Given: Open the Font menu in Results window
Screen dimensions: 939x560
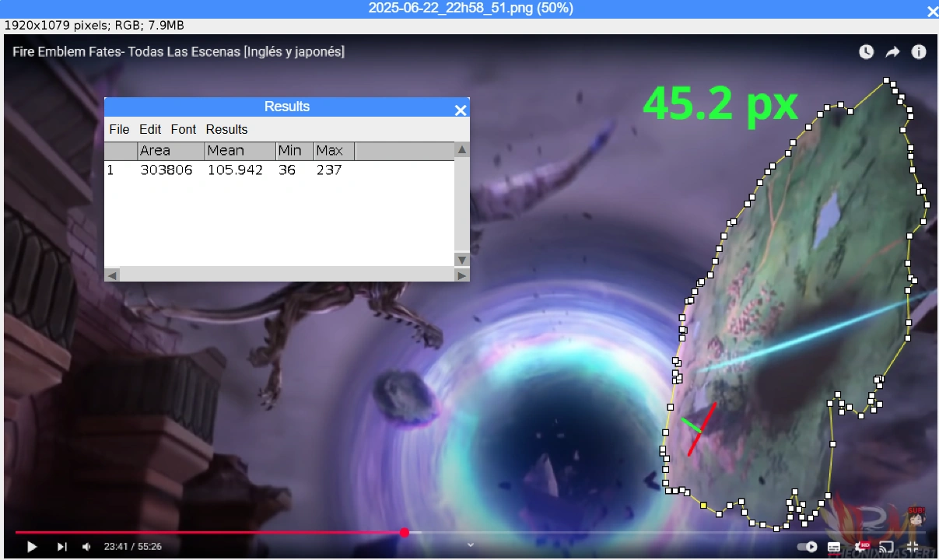Looking at the screenshot, I should [x=184, y=129].
